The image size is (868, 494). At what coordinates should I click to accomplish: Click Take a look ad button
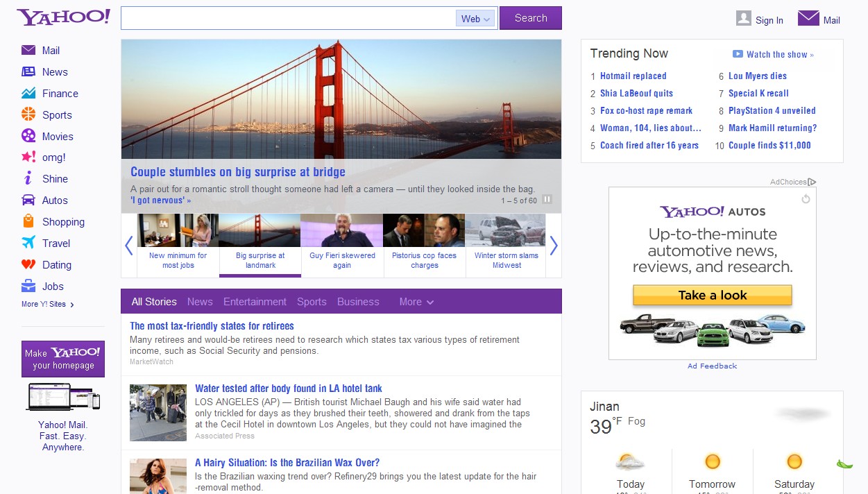(x=713, y=296)
